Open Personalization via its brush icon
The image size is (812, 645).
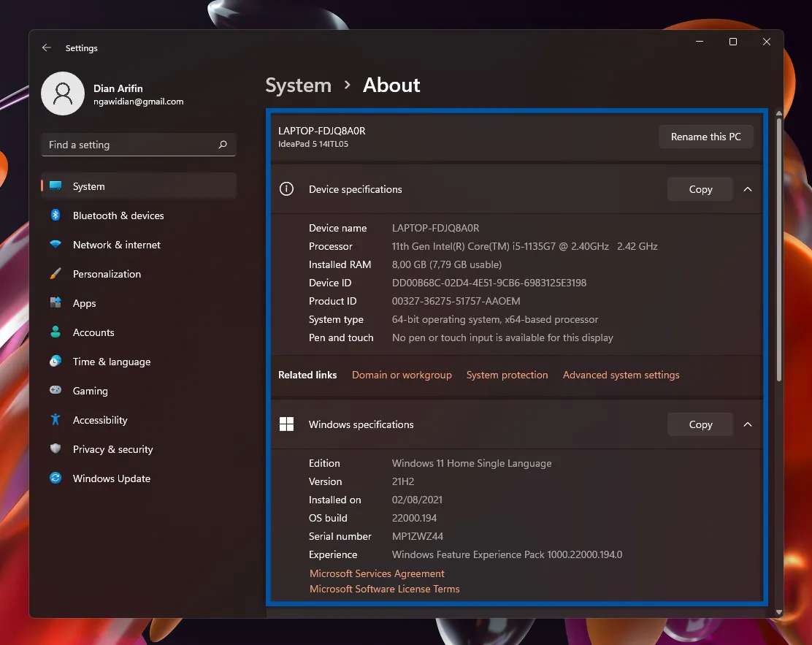(x=56, y=274)
